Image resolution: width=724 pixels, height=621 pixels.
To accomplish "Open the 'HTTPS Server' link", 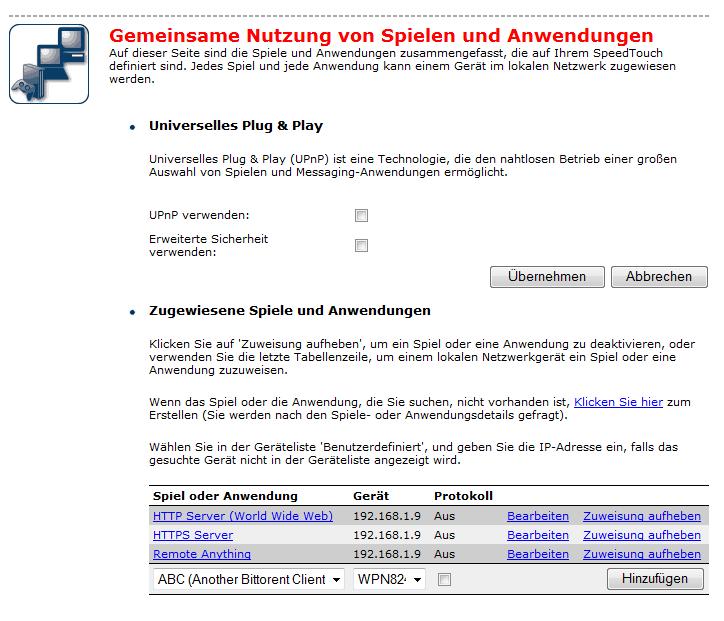I will coord(193,535).
